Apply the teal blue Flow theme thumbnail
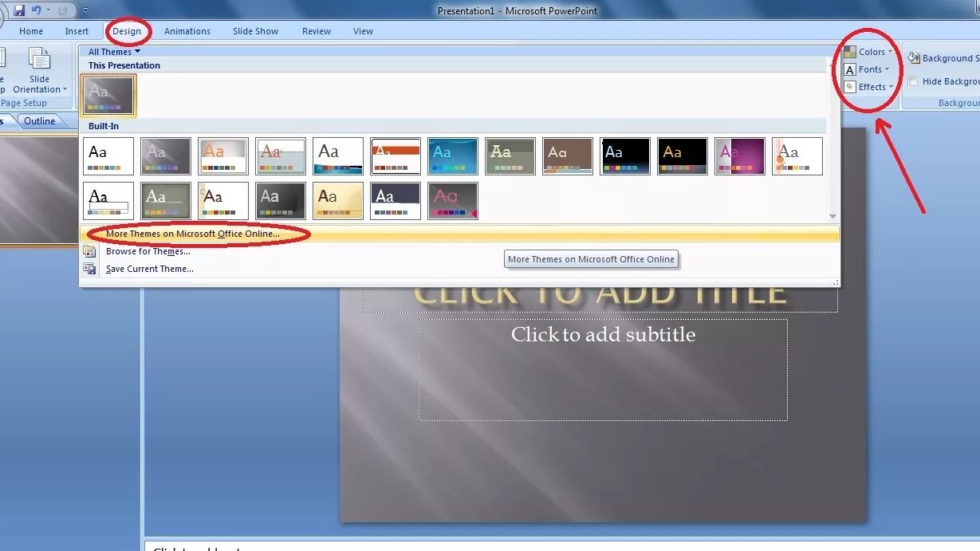 pos(453,156)
